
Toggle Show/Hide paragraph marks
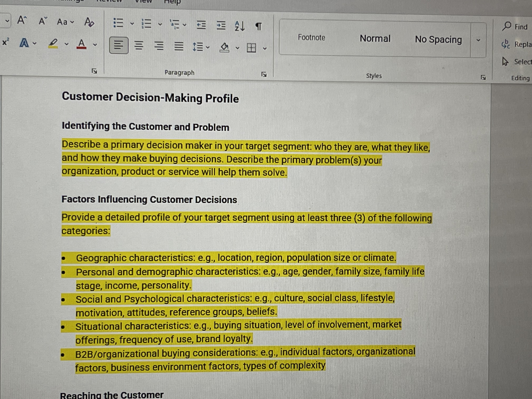(258, 27)
